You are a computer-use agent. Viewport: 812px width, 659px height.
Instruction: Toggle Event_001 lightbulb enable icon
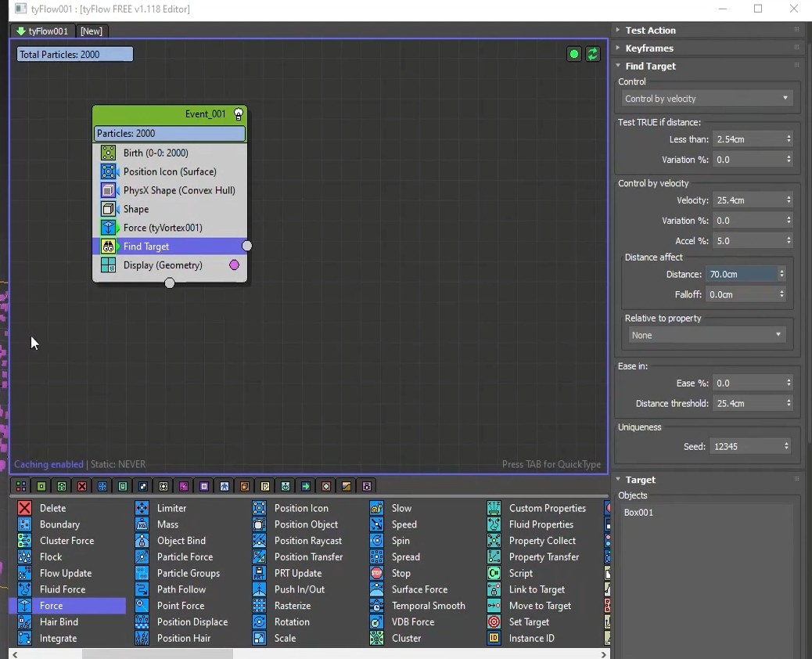pyautogui.click(x=239, y=114)
